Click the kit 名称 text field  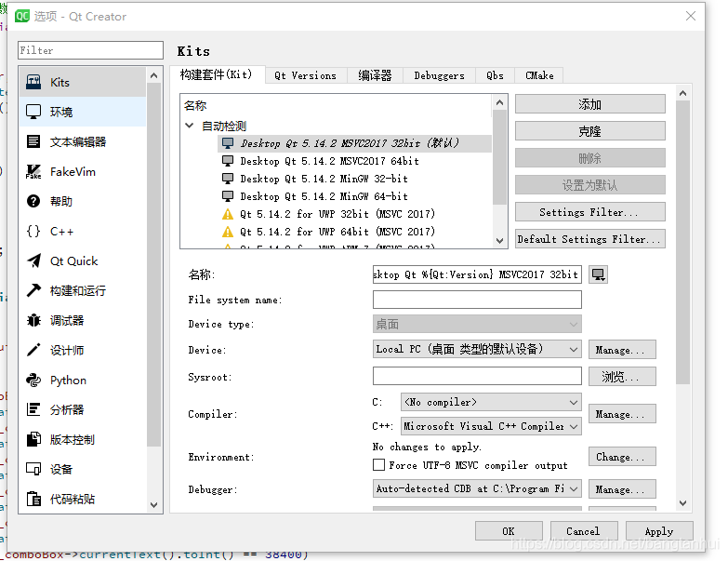tap(477, 274)
